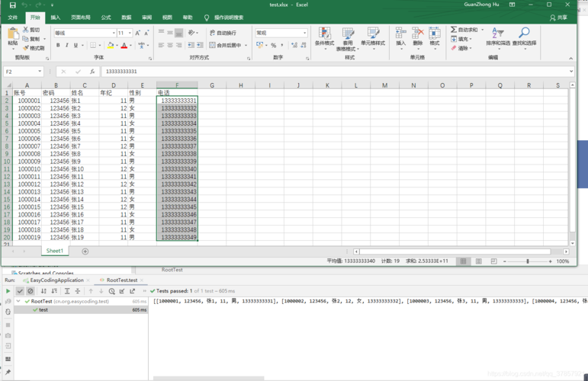This screenshot has width=588, height=381.
Task: Click the Increase Decimal icon
Action: tap(294, 45)
